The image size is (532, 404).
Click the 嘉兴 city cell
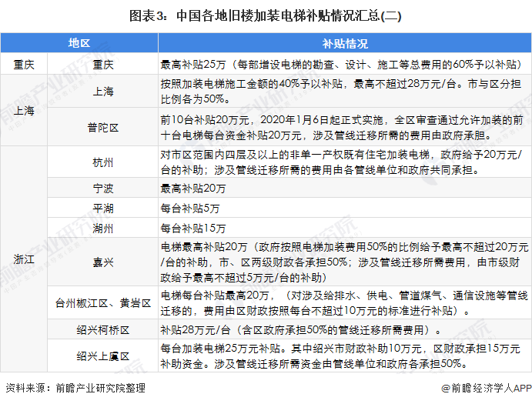(x=103, y=262)
